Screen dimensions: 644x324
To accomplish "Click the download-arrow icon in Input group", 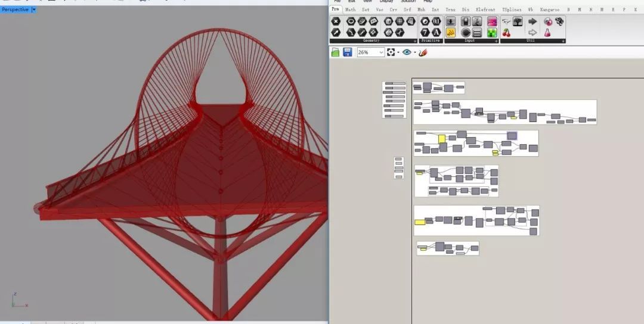I will (x=451, y=21).
